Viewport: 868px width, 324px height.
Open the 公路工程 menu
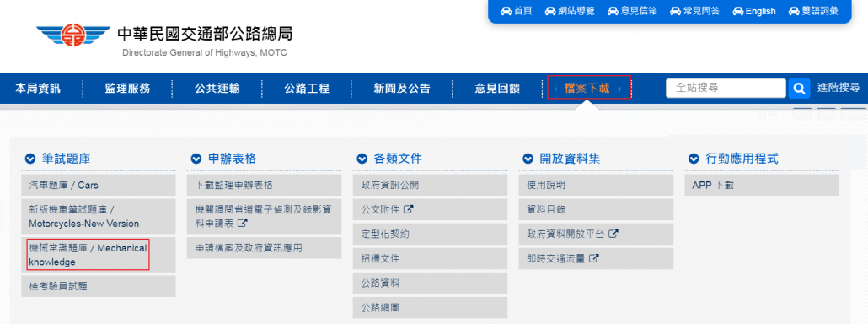click(x=307, y=88)
